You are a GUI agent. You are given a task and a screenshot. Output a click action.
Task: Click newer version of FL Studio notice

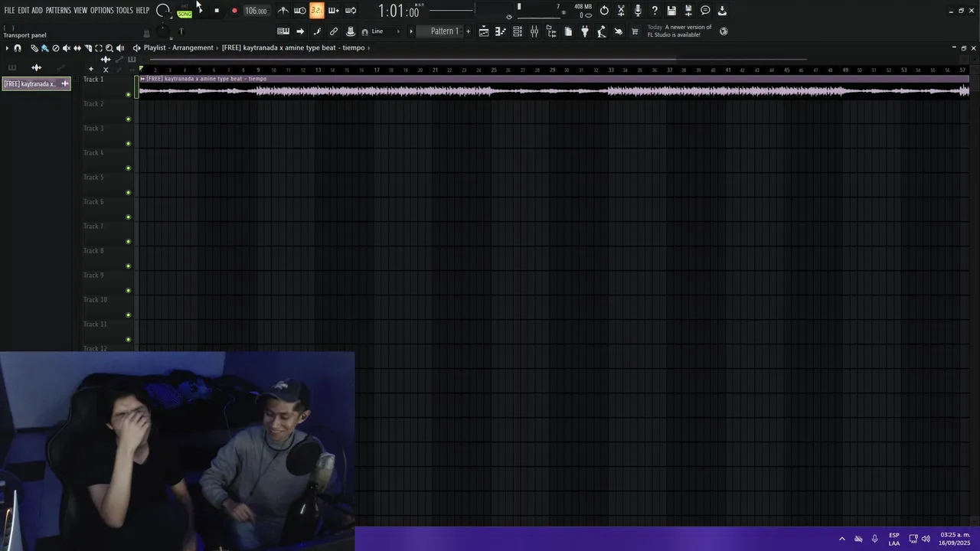(679, 31)
